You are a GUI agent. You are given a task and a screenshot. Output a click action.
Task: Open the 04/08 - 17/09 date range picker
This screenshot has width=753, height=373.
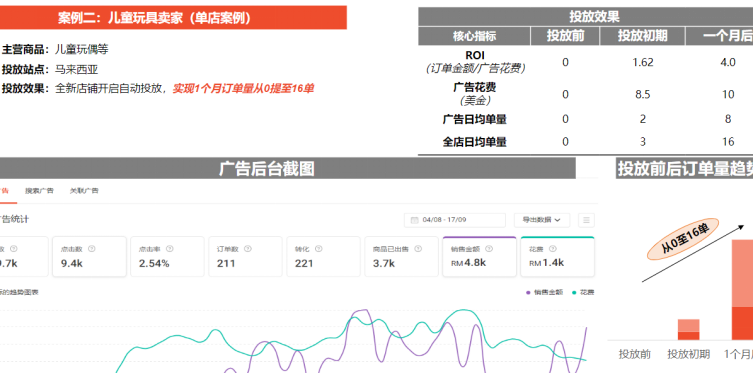[x=455, y=220]
